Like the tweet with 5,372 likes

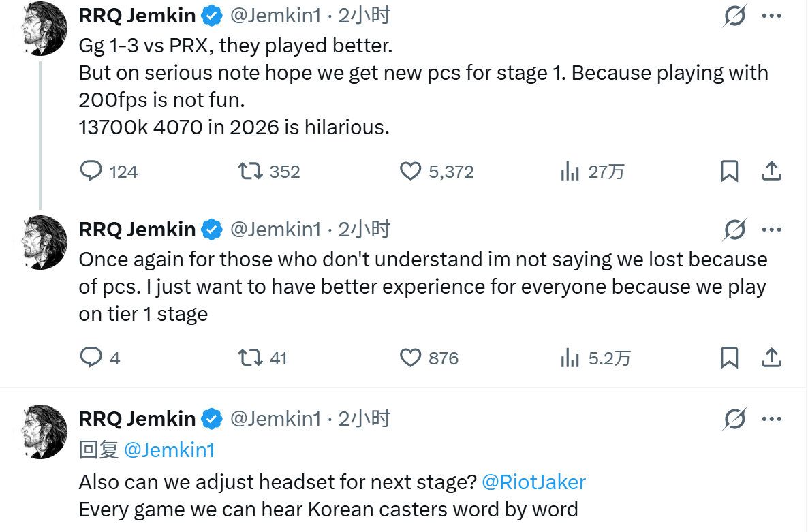(x=410, y=171)
